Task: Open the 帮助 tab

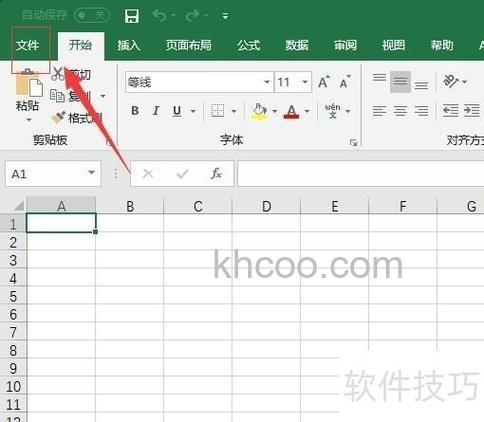Action: [x=442, y=45]
